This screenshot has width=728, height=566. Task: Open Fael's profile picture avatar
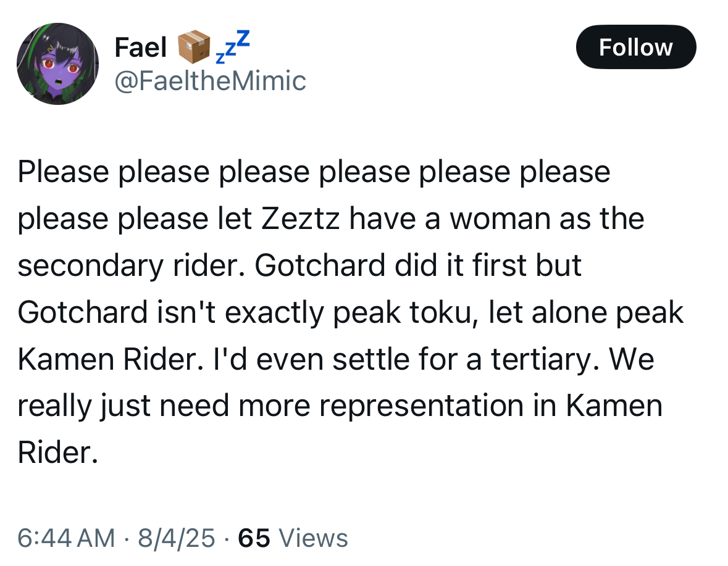pos(57,64)
